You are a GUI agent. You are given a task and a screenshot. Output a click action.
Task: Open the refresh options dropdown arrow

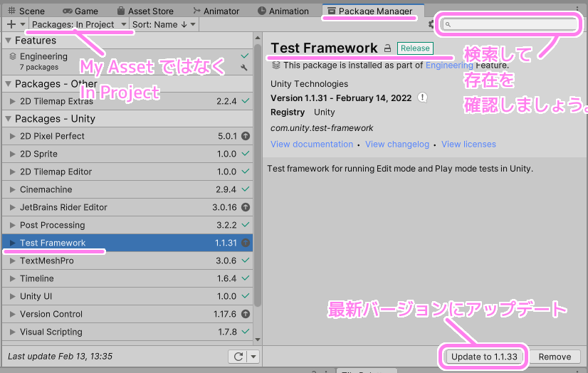(x=253, y=357)
